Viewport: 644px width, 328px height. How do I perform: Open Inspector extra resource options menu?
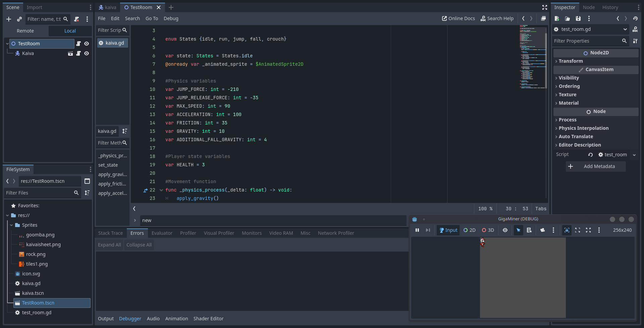(589, 18)
